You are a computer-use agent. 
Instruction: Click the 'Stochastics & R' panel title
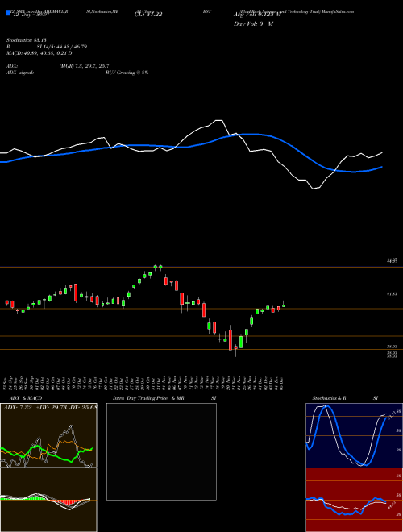(330, 398)
